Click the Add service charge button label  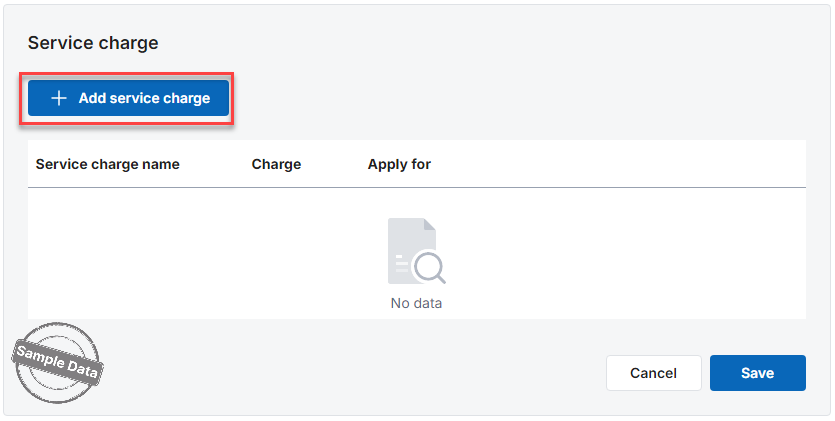(x=144, y=98)
